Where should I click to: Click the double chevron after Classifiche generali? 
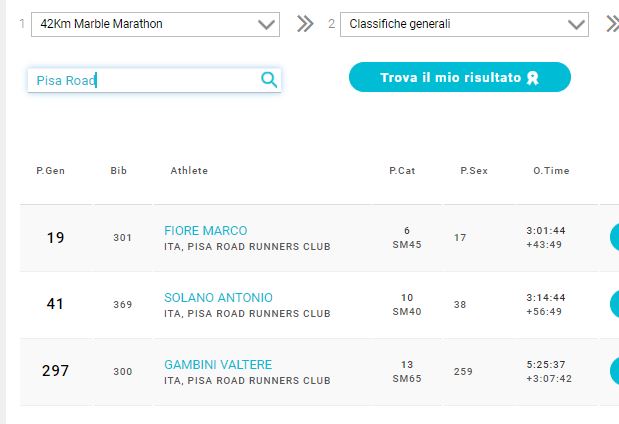tap(613, 24)
